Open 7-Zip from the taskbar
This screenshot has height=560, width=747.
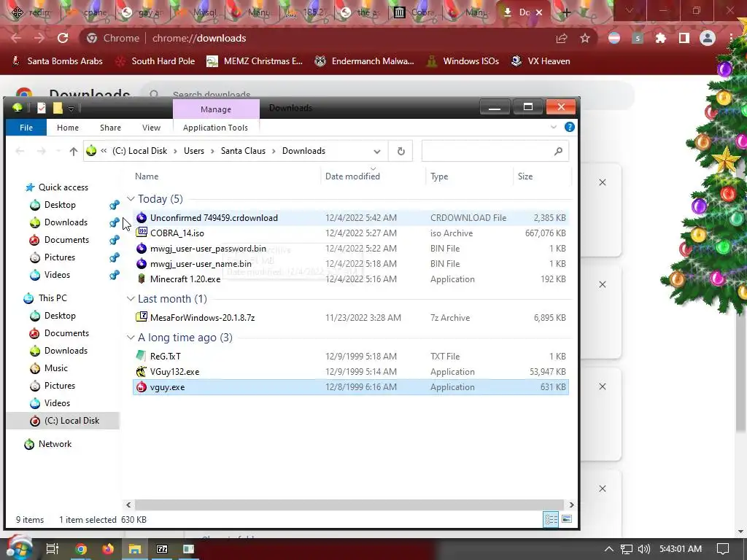click(x=162, y=549)
